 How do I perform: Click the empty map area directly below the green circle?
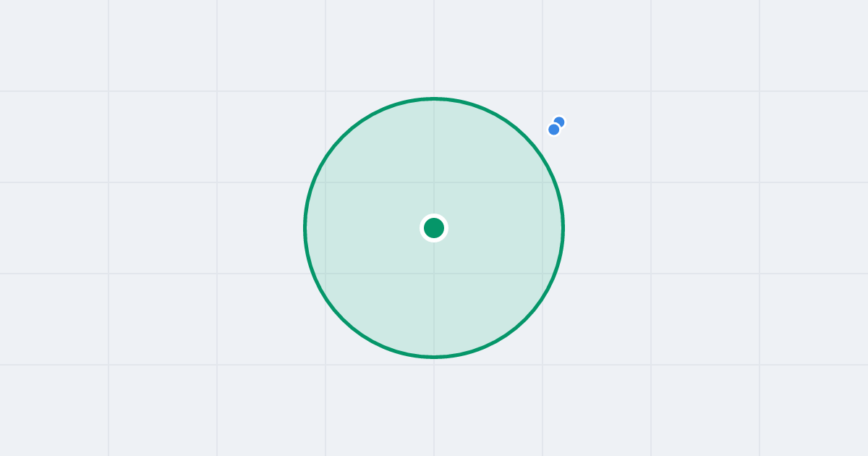(x=434, y=409)
